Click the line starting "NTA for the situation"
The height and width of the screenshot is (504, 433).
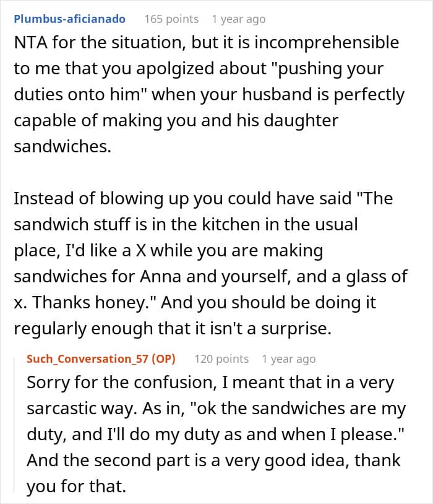pyautogui.click(x=206, y=43)
